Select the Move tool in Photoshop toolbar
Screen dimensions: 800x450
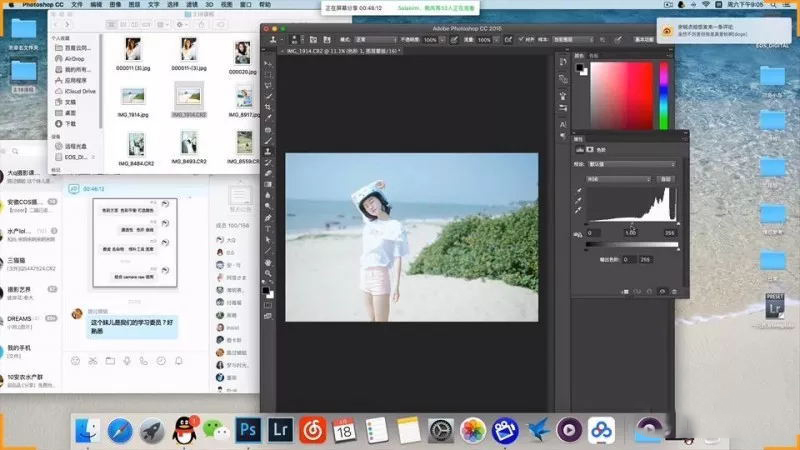point(268,64)
